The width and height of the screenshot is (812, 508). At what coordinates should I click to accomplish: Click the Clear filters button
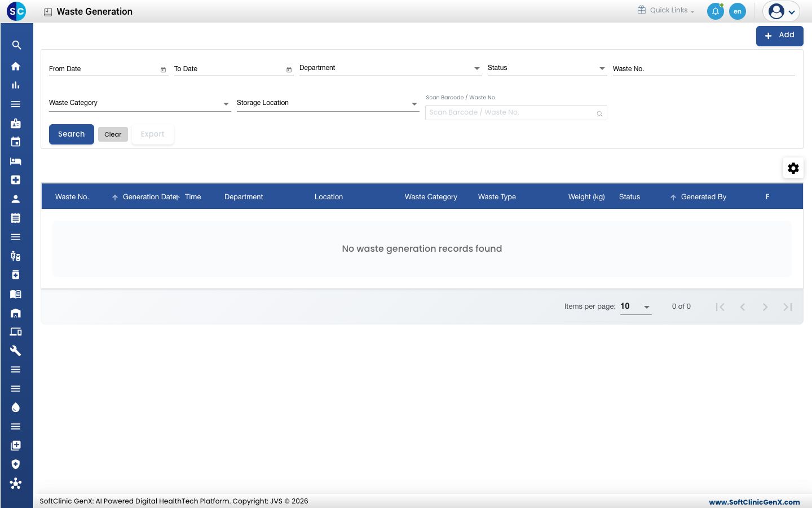point(113,134)
